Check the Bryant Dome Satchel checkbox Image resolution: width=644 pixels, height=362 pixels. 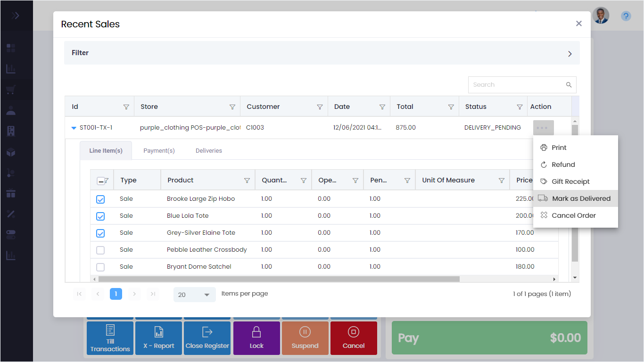100,267
